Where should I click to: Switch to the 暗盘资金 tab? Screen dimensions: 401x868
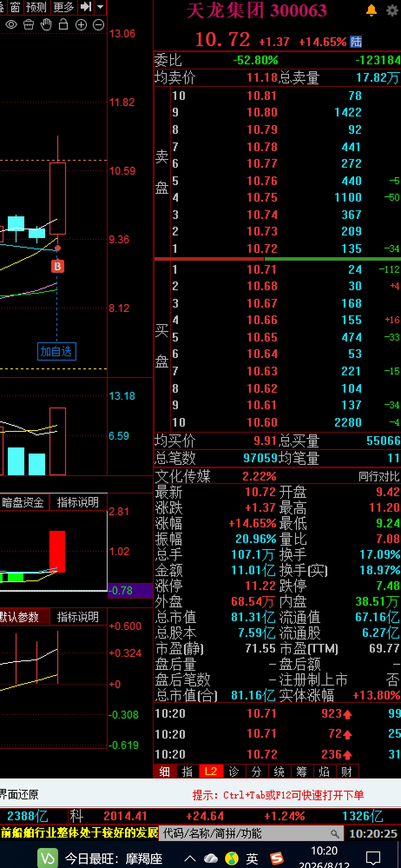coord(23,503)
